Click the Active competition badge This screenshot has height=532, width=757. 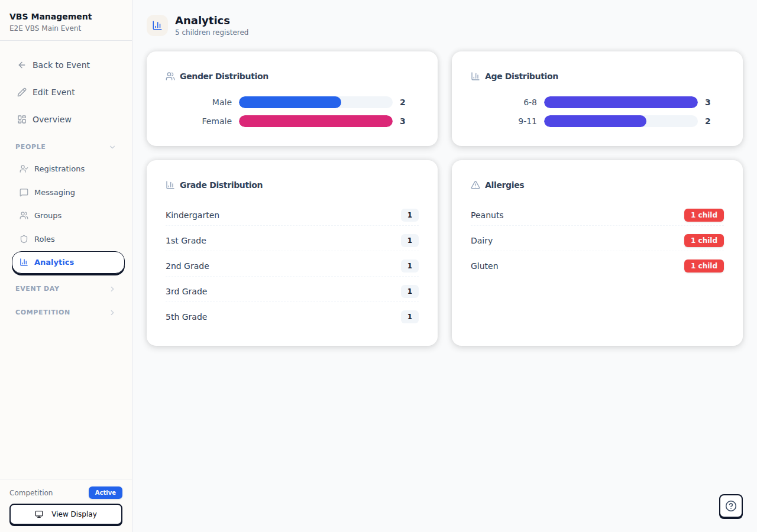pyautogui.click(x=105, y=492)
